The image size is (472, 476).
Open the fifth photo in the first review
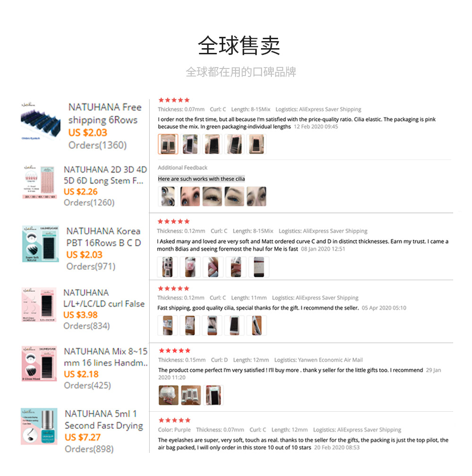point(256,144)
